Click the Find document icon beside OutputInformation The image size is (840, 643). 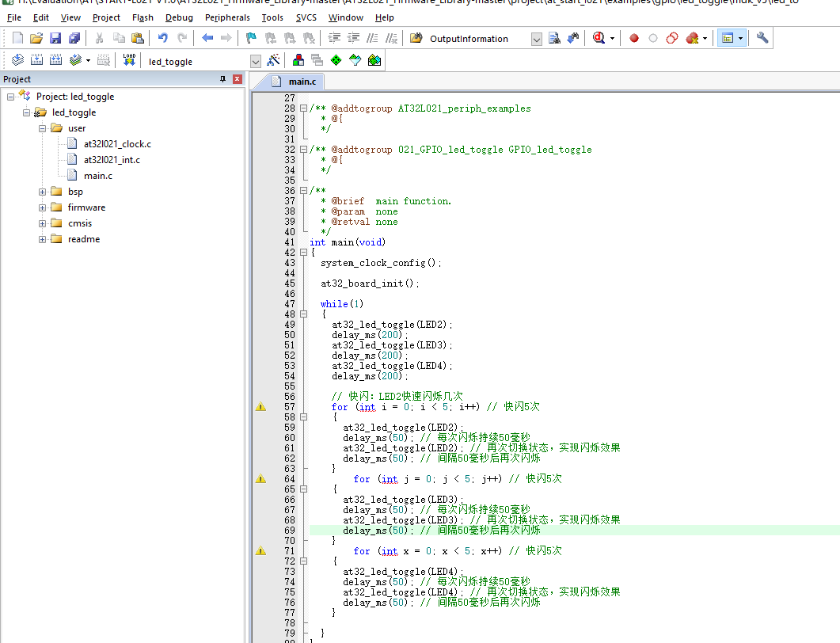coord(554,38)
